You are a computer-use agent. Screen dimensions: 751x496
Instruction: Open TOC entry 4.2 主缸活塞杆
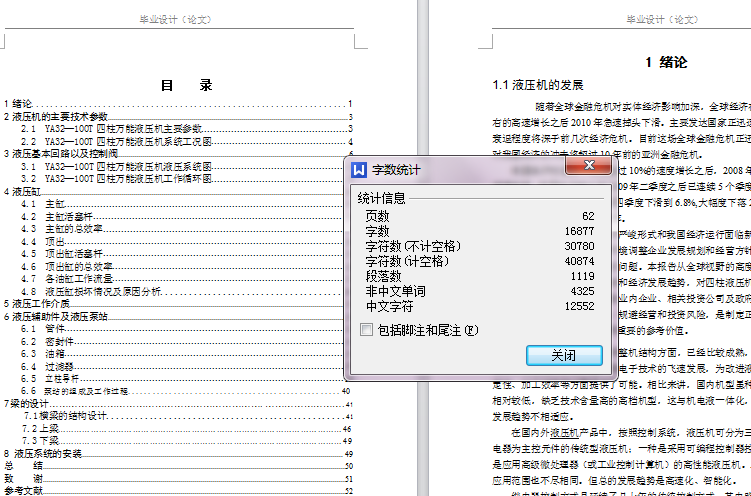(x=182, y=217)
